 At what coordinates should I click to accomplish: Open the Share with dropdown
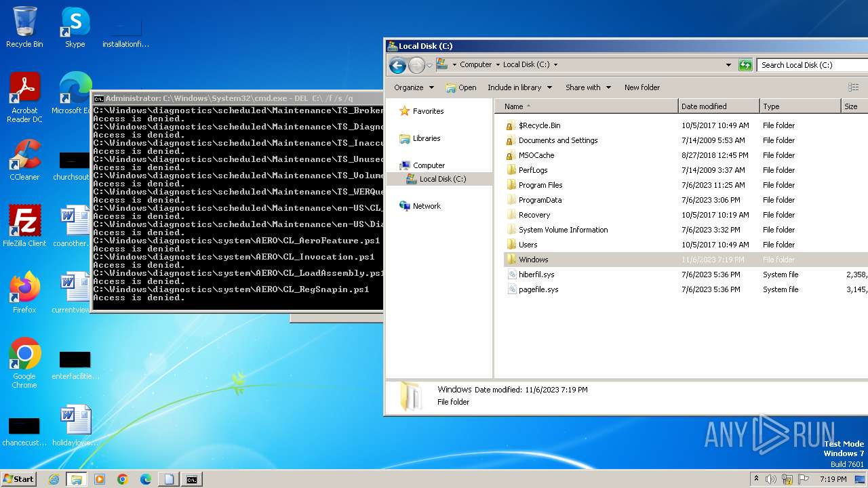click(x=588, y=87)
